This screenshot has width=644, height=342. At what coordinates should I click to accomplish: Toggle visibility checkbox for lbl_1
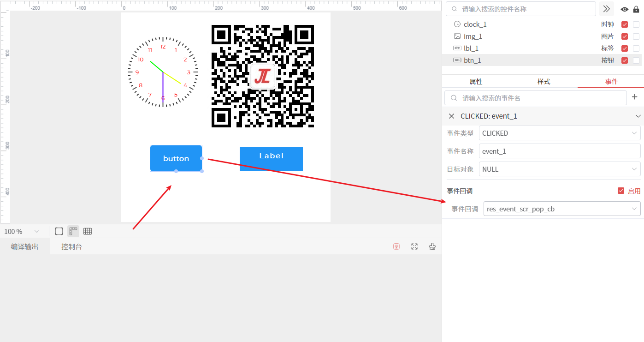(625, 48)
